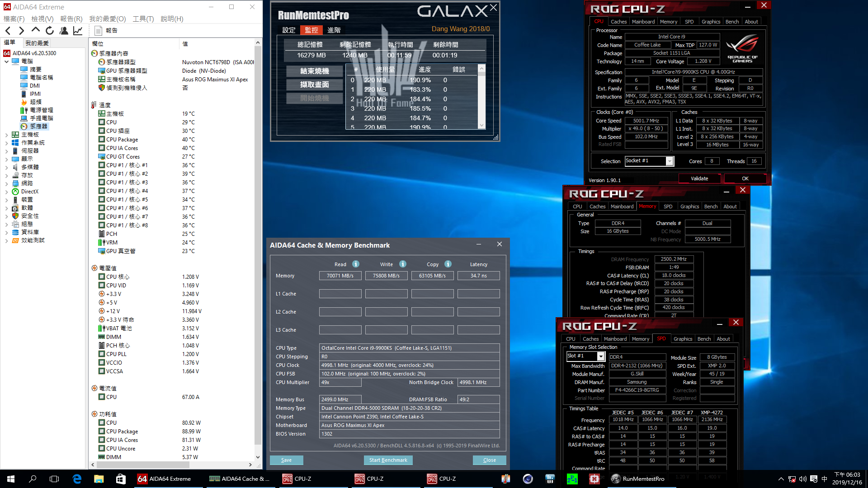The image size is (868, 488).
Task: Open Settings tab in RunMemtestPro
Action: coord(289,30)
